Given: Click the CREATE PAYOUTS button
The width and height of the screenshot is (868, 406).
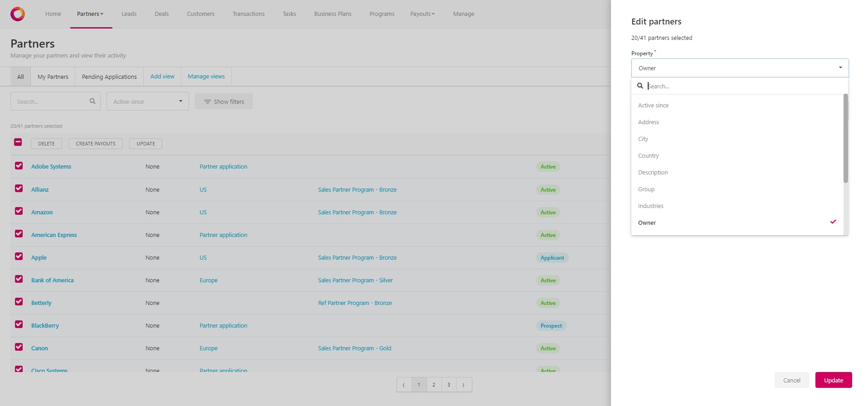Looking at the screenshot, I should 96,144.
